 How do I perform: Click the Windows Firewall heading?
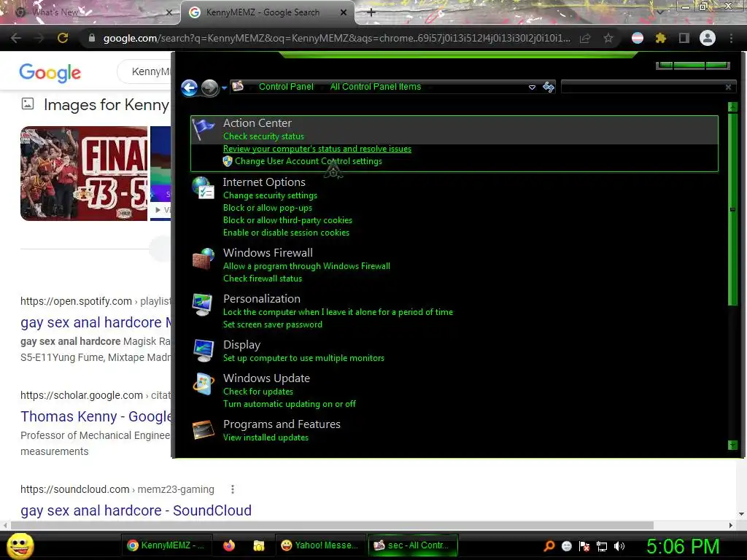click(x=268, y=253)
